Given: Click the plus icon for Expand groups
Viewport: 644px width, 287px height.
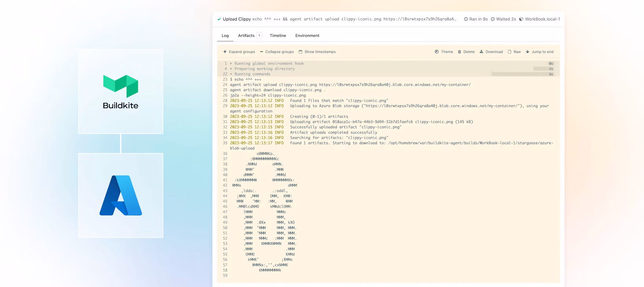Looking at the screenshot, I should (x=225, y=52).
